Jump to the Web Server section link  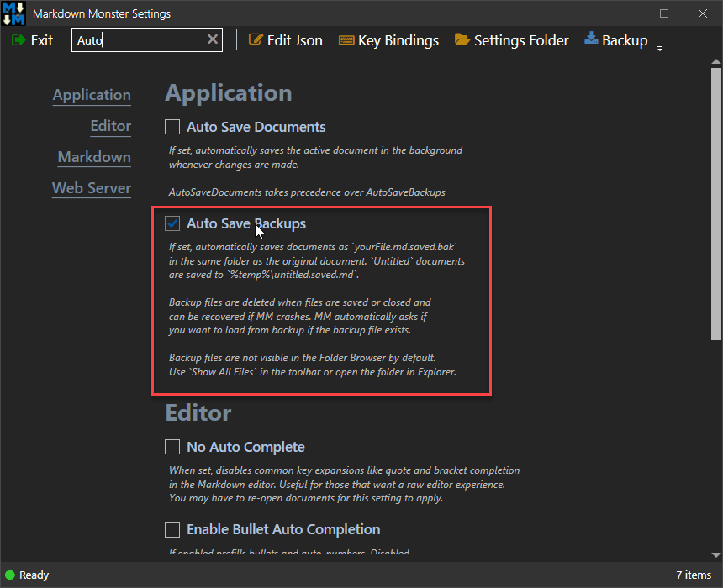click(92, 188)
